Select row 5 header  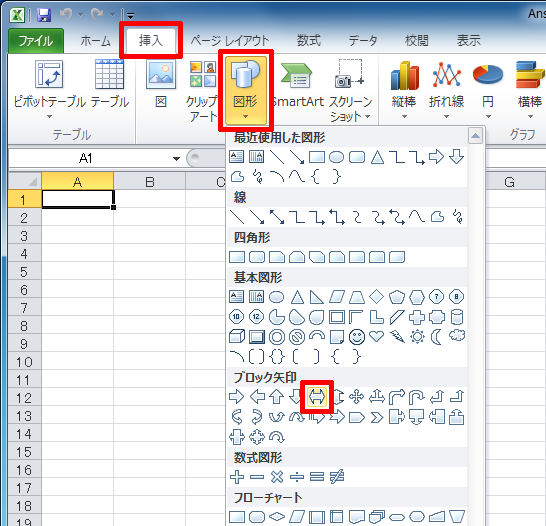pos(24,272)
